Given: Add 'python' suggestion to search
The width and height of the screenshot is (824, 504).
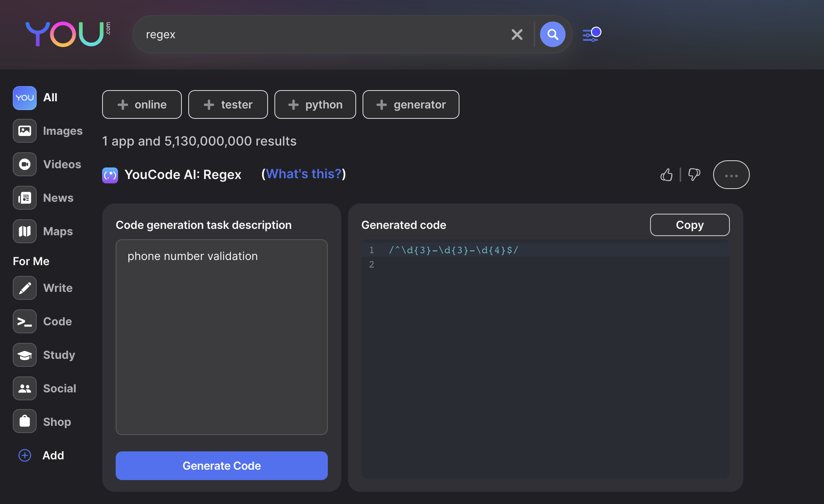Looking at the screenshot, I should [315, 104].
